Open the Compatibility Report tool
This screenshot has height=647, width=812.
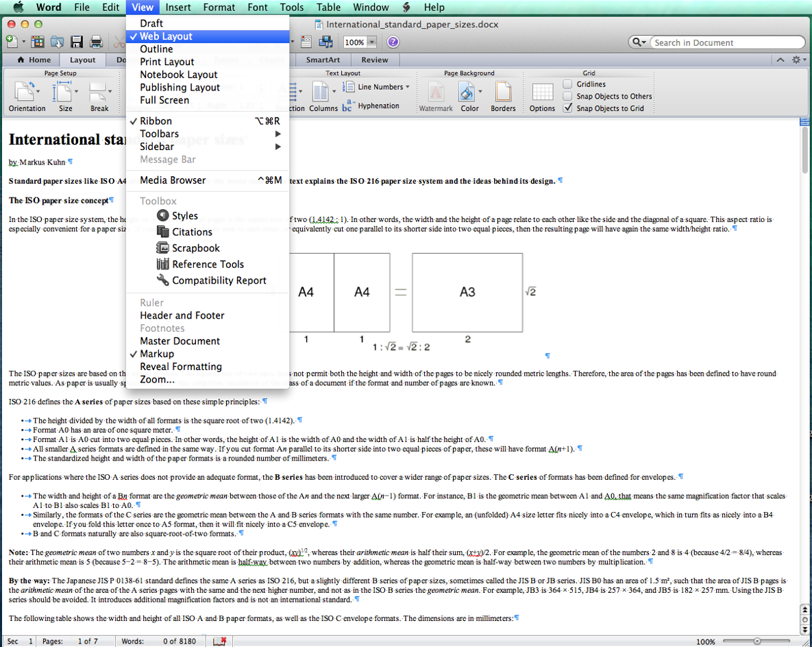pyautogui.click(x=219, y=280)
